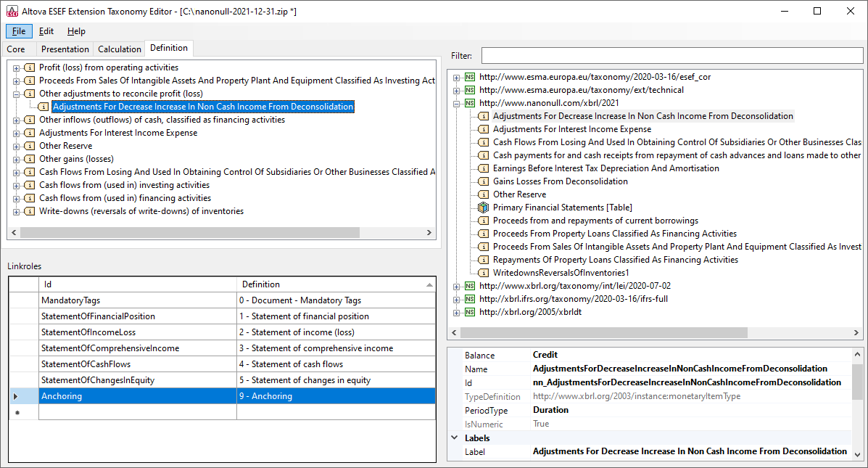Select the StatementOfCashFlows linkrole row
Image resolution: width=868 pixels, height=468 pixels.
click(x=222, y=364)
